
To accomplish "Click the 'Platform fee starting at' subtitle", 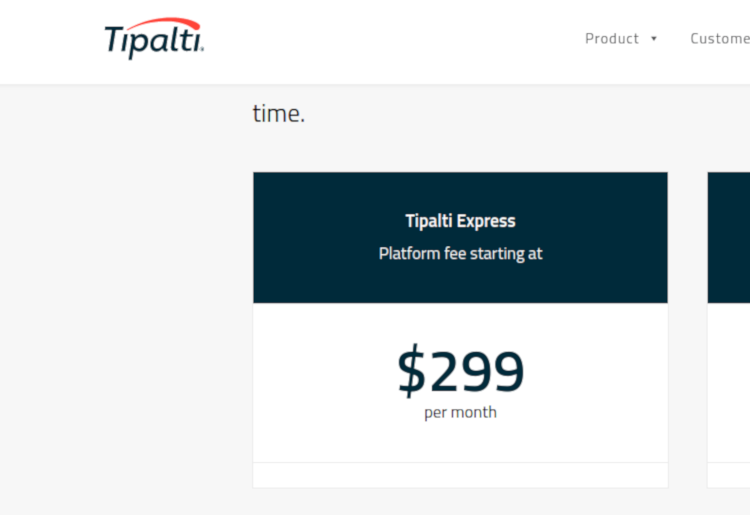I will coord(460,254).
